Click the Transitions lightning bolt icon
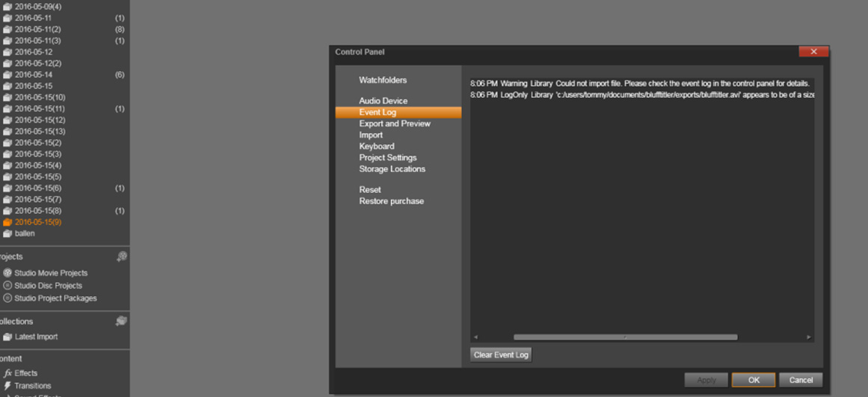 pyautogui.click(x=7, y=386)
